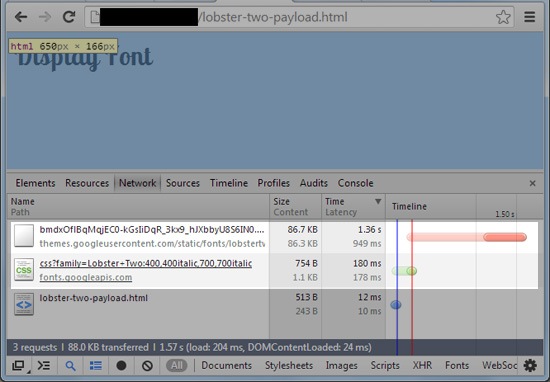The height and width of the screenshot is (382, 550).
Task: Clear the network log icon
Action: (x=147, y=366)
